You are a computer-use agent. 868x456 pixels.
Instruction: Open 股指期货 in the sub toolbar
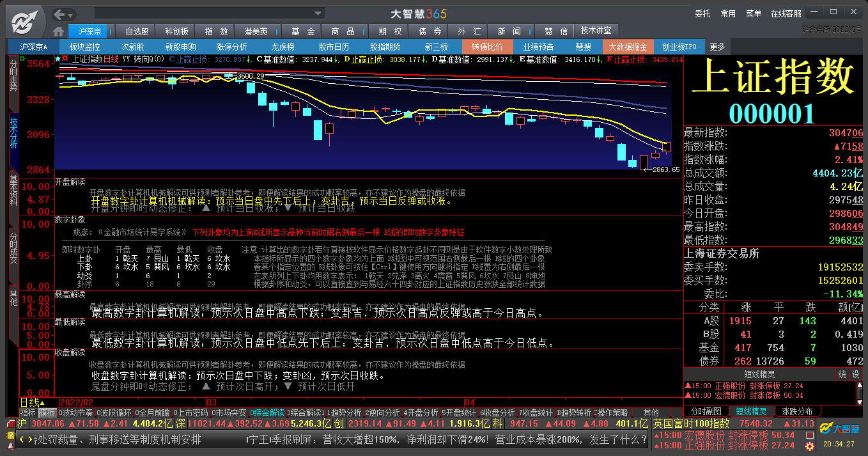click(385, 47)
